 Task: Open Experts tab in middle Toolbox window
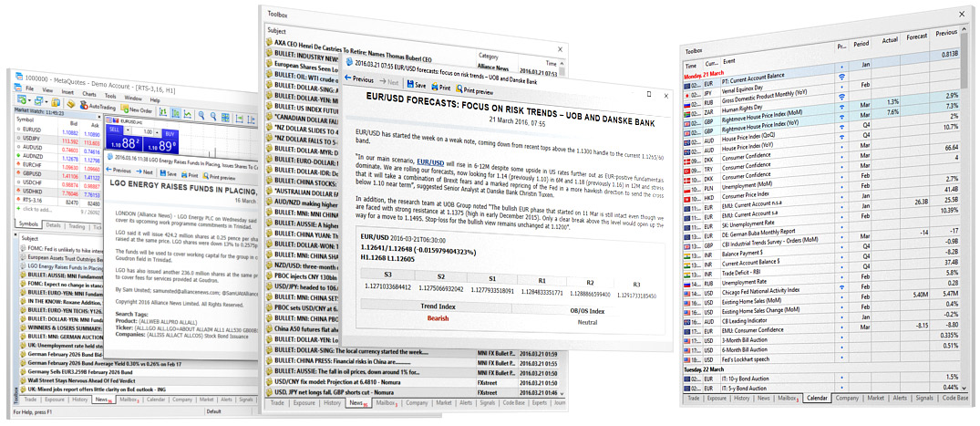tap(538, 403)
